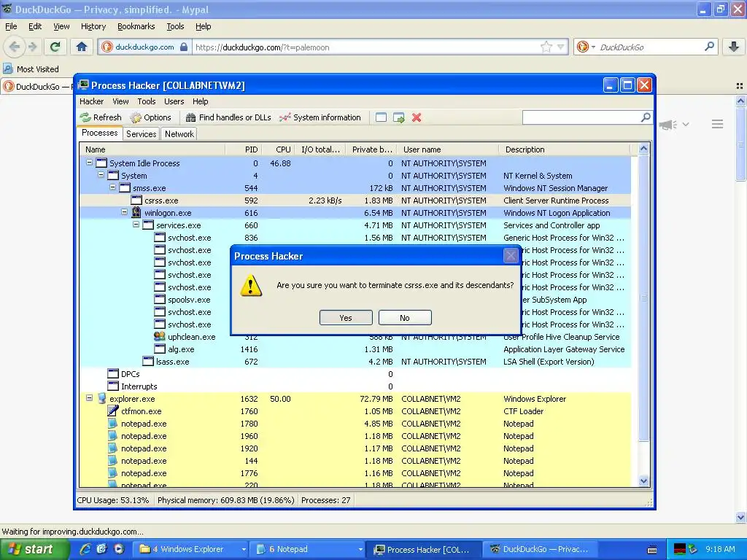Screen dimensions: 747x560
Task: Click the find window and thread icon
Action: pos(399,117)
